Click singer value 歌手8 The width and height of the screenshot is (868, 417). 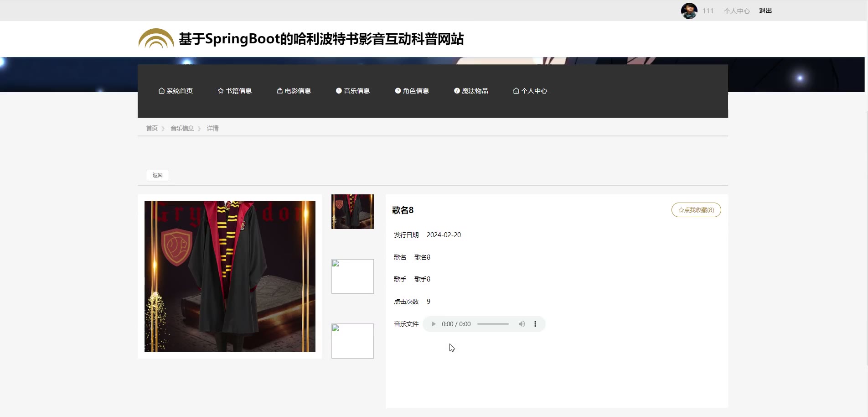coord(422,279)
